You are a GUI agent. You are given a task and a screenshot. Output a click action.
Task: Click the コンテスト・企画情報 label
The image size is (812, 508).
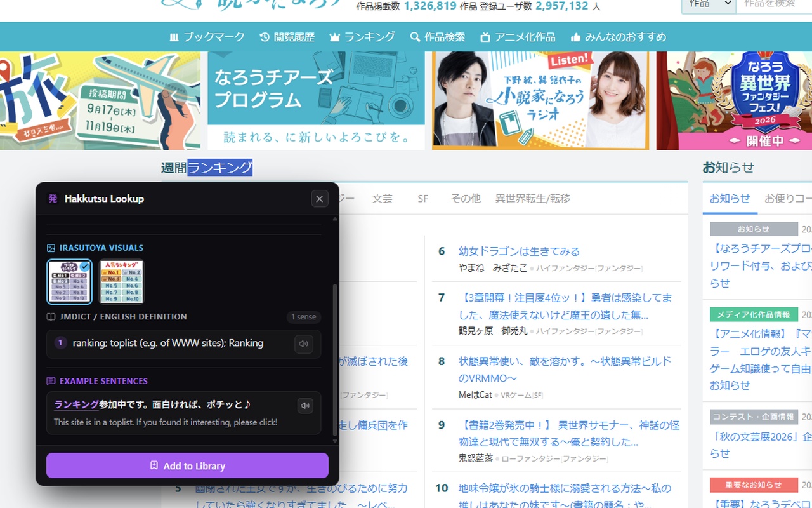754,417
